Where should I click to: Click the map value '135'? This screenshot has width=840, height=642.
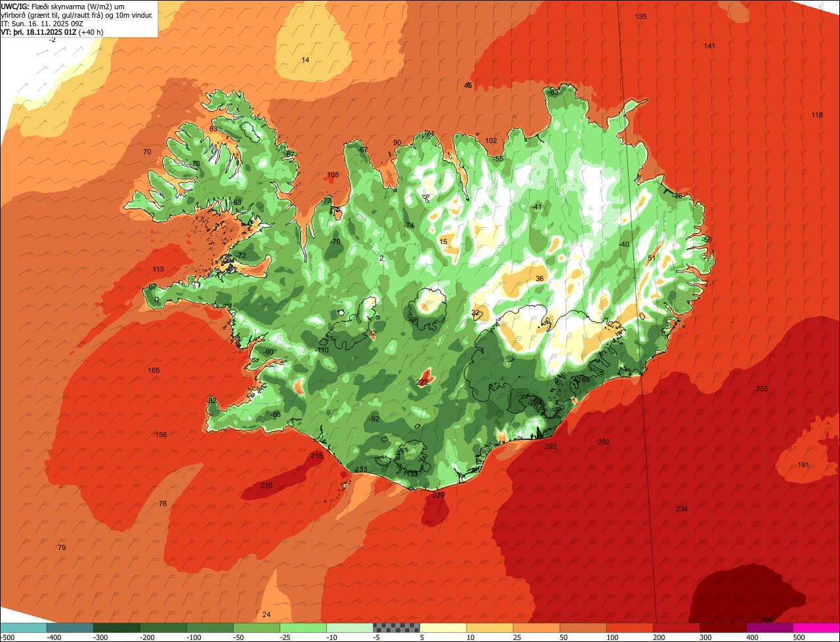(x=641, y=16)
